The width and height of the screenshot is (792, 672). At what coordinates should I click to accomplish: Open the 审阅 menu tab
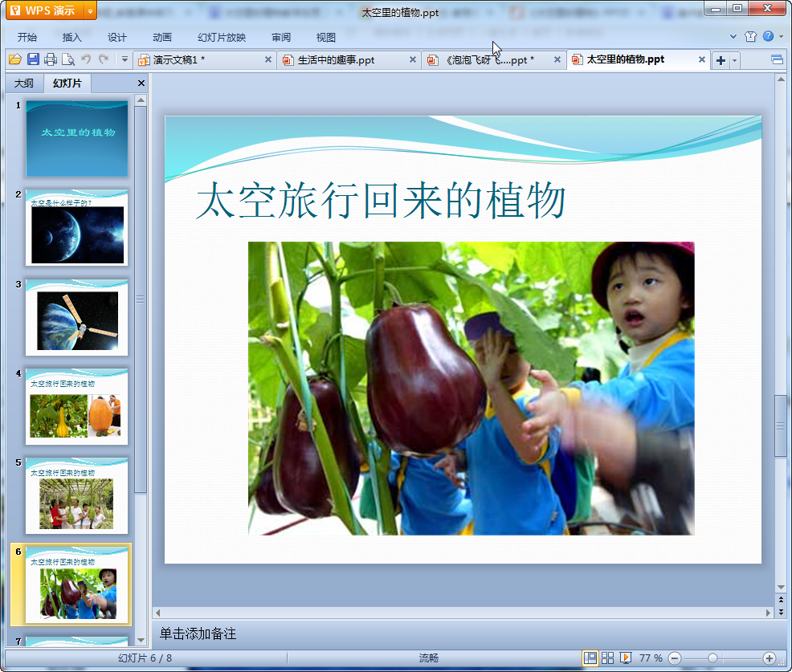pyautogui.click(x=281, y=38)
